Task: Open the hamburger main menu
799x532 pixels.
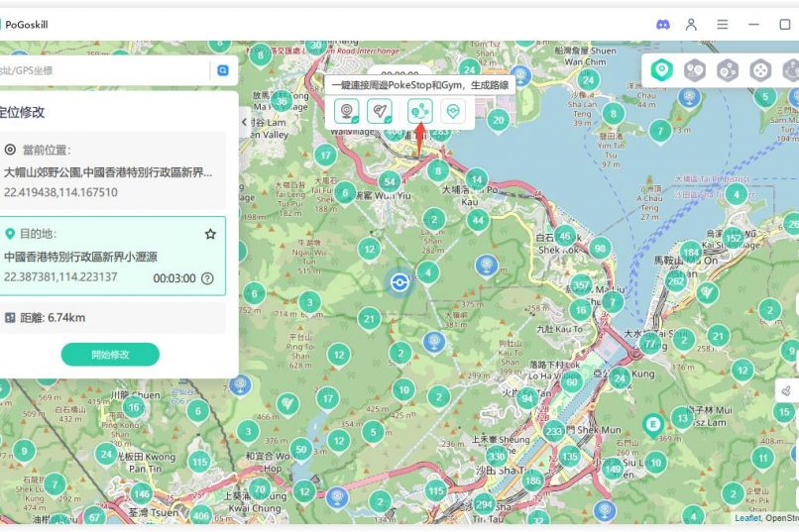Action: [x=723, y=24]
